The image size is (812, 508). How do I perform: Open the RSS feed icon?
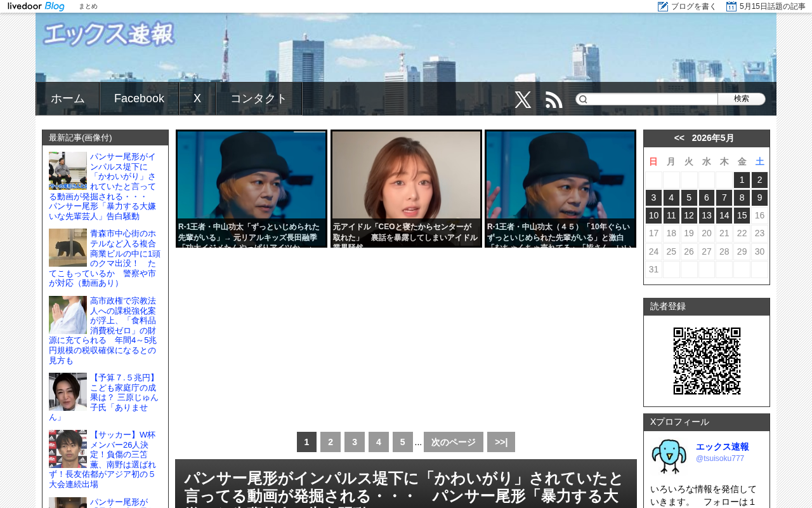[554, 100]
